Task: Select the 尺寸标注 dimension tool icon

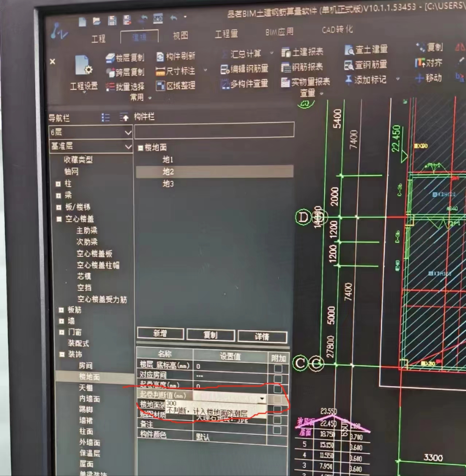Action: pos(160,71)
